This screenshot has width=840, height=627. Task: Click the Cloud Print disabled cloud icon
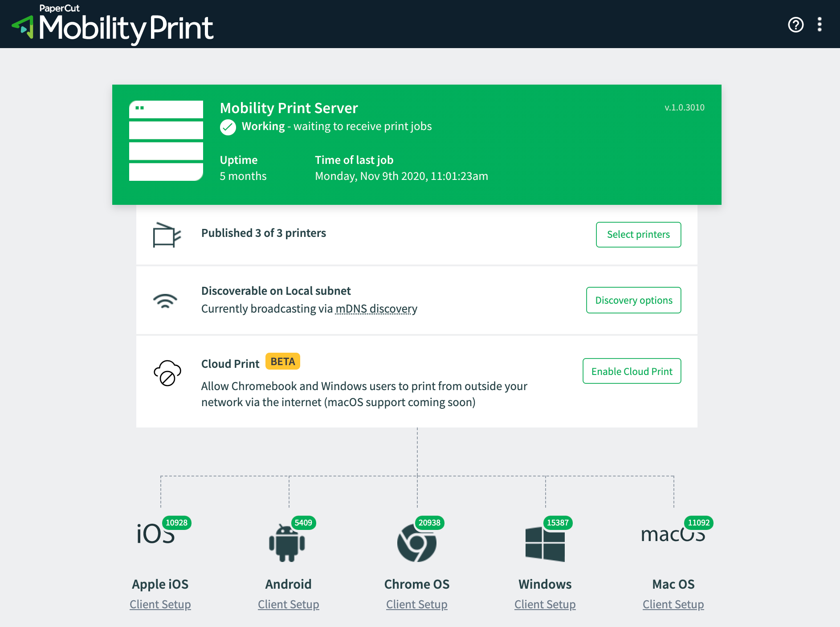click(x=167, y=373)
